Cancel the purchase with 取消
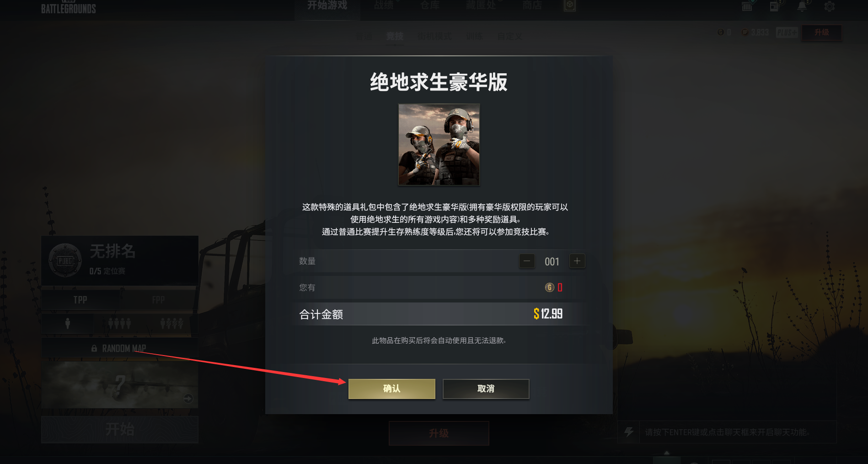Viewport: 868px width, 464px height. click(x=486, y=388)
